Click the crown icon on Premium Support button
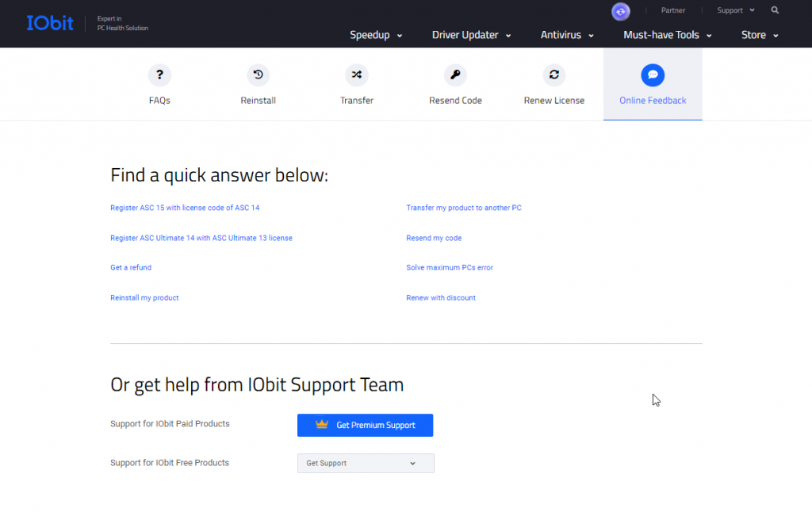The height and width of the screenshot is (512, 812). pyautogui.click(x=322, y=425)
